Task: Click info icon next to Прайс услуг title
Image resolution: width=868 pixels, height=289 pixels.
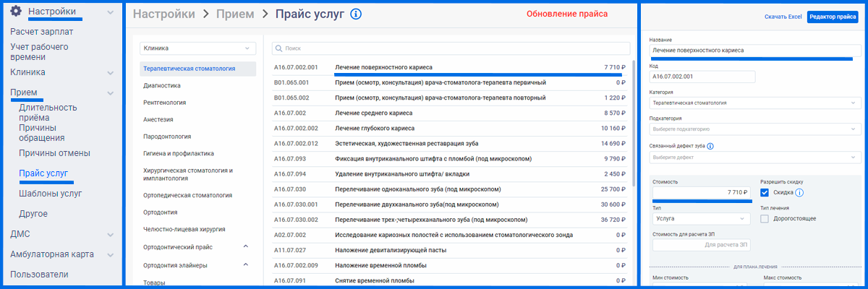Action: (356, 14)
